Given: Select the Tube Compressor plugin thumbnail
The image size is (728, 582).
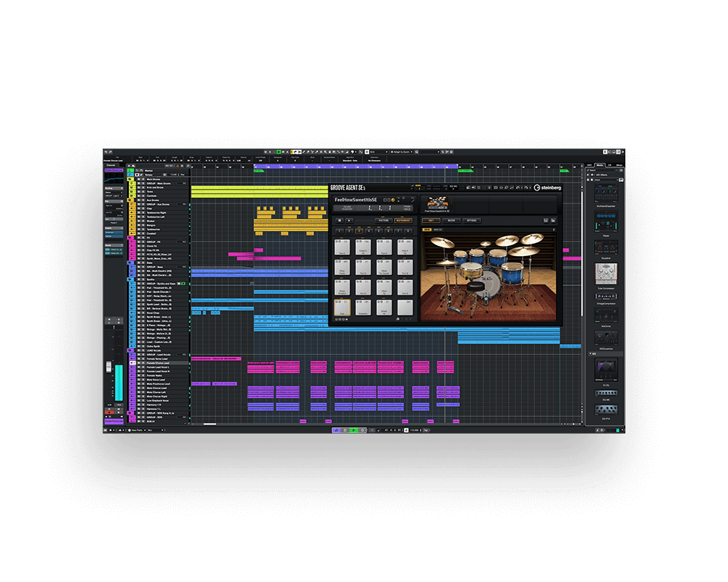Looking at the screenshot, I should click(x=606, y=274).
